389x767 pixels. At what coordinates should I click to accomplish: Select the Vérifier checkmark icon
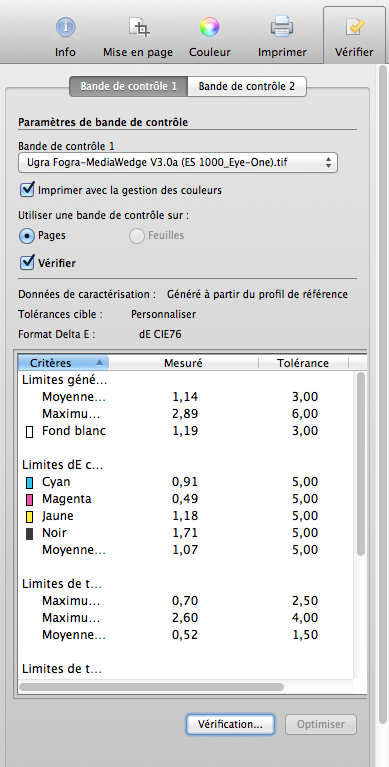pyautogui.click(x=354, y=27)
